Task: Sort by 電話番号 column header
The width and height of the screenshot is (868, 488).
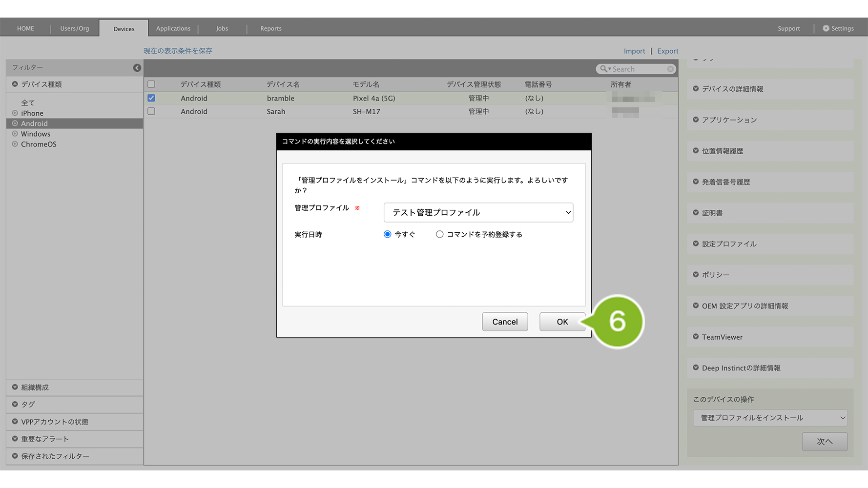Action: click(x=538, y=84)
